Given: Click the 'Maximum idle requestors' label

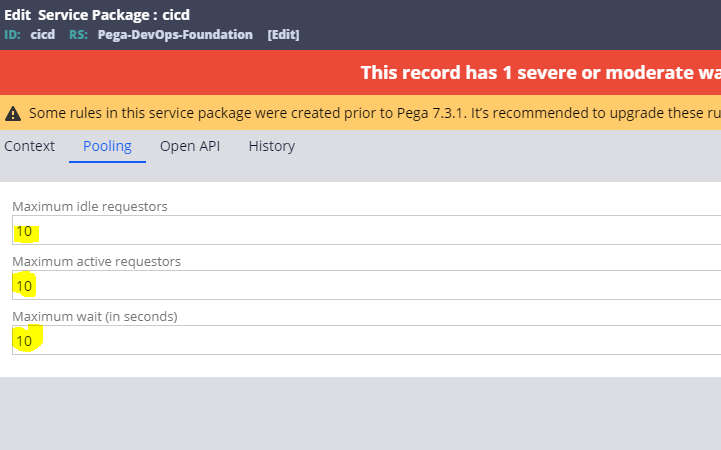Looking at the screenshot, I should coord(90,207).
